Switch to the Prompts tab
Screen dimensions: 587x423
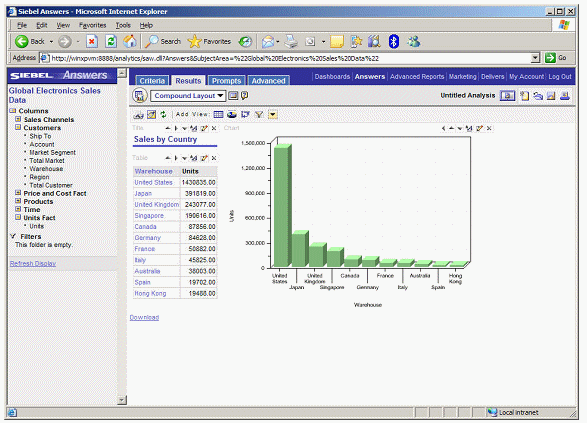(226, 80)
